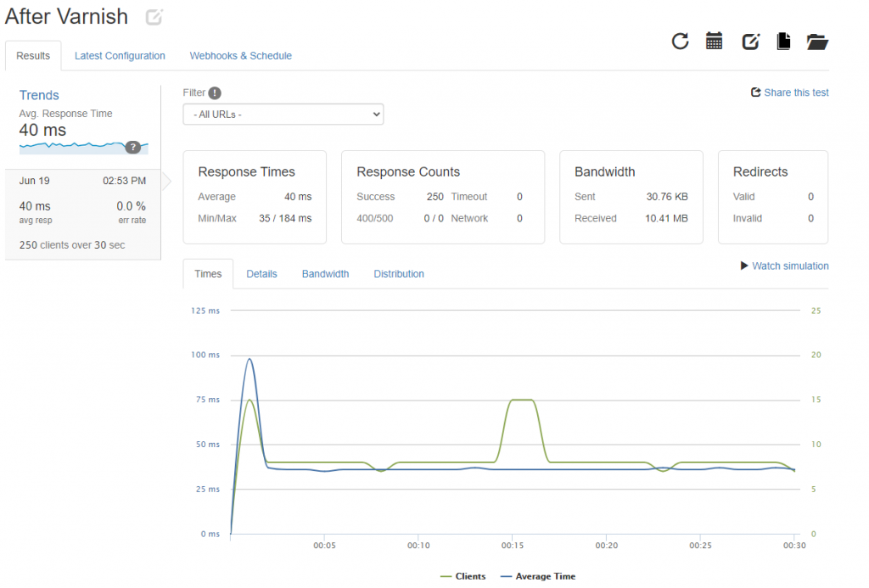Select the Times chart tab
The image size is (869, 588).
[208, 274]
